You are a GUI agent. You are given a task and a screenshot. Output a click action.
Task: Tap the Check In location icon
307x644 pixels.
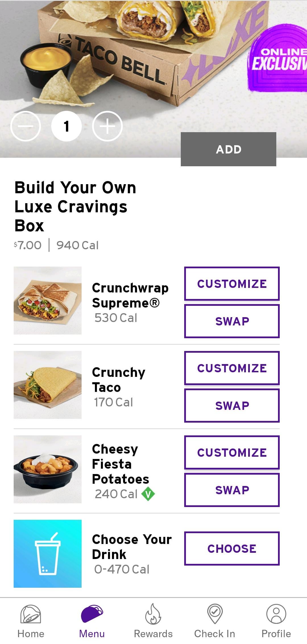tap(215, 614)
